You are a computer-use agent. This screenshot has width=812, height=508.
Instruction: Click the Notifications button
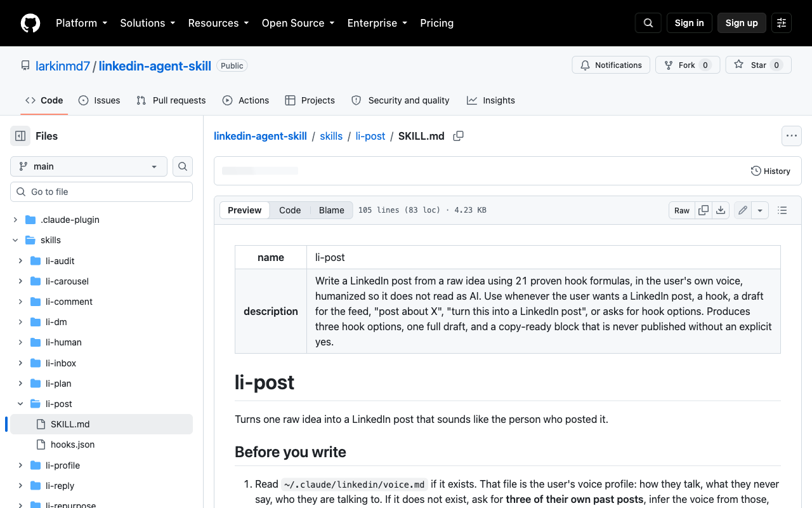pos(611,65)
